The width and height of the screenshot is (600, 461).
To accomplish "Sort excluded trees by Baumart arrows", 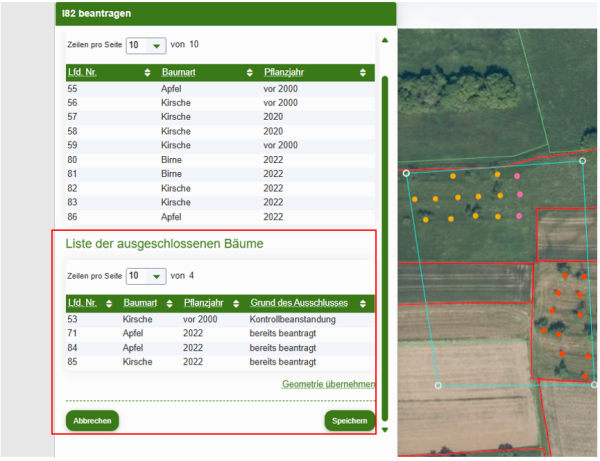I will click(x=170, y=304).
